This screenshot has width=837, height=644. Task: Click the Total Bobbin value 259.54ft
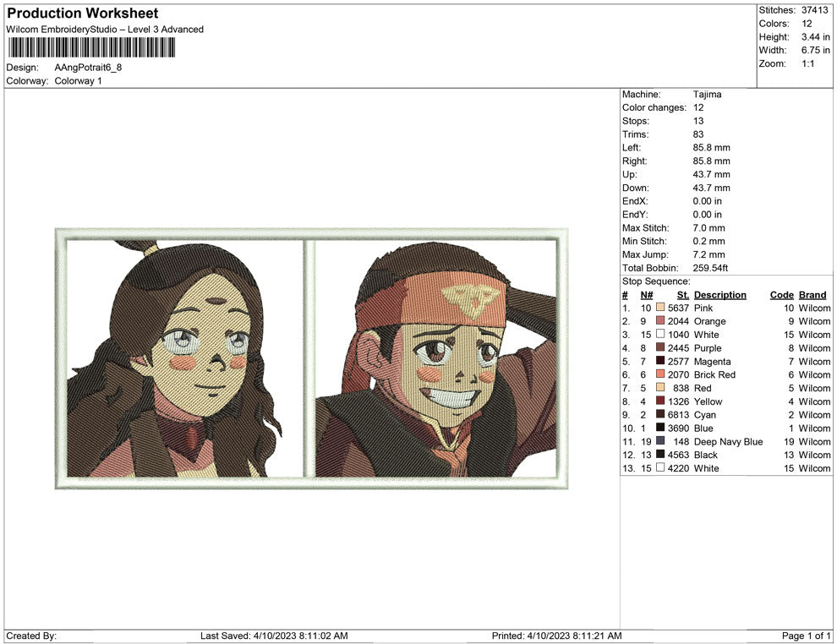tap(710, 268)
